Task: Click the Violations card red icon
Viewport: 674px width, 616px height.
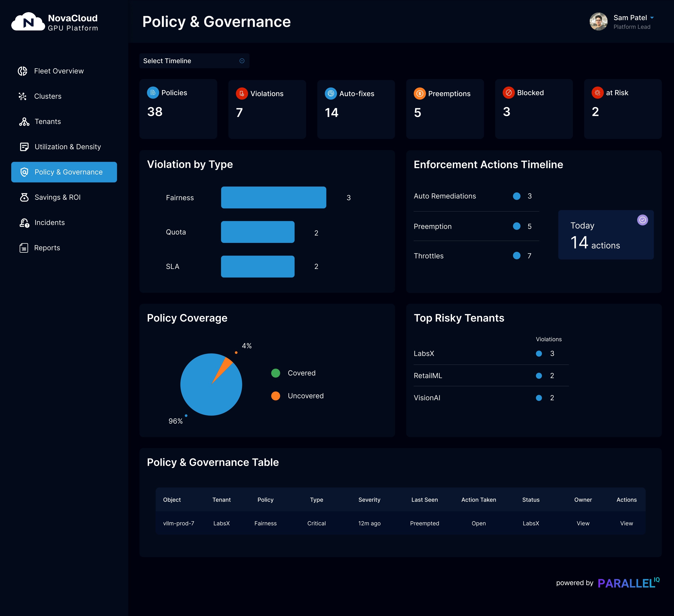Action: click(x=242, y=94)
